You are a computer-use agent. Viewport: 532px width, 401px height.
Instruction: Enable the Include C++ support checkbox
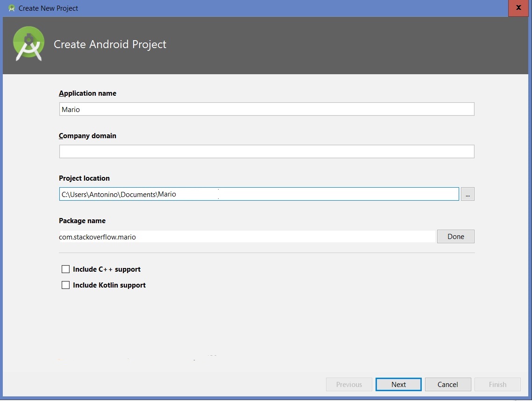pyautogui.click(x=66, y=269)
